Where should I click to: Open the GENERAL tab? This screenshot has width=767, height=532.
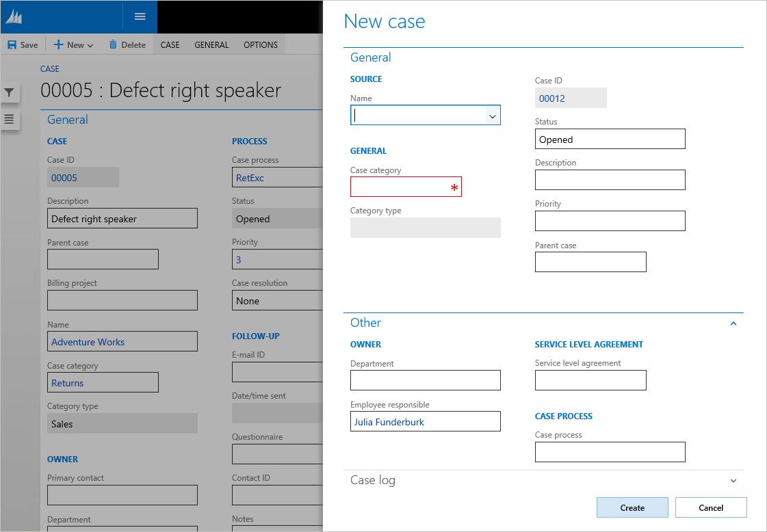[211, 44]
